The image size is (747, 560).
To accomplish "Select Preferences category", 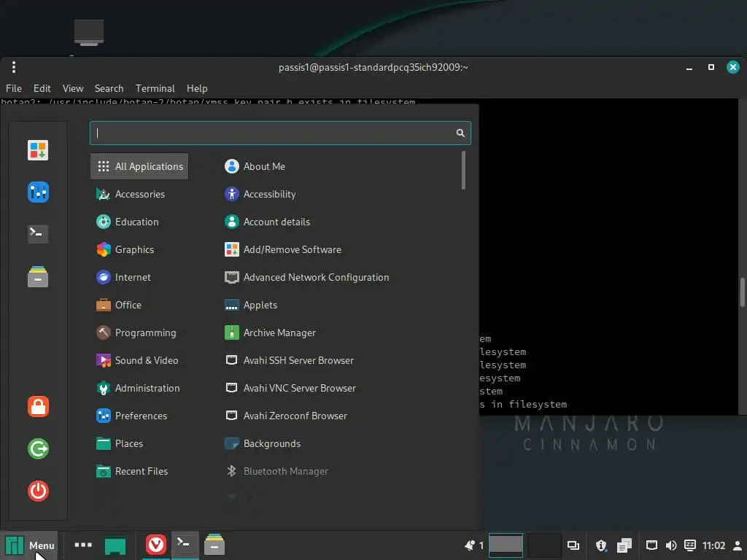I will [x=139, y=416].
